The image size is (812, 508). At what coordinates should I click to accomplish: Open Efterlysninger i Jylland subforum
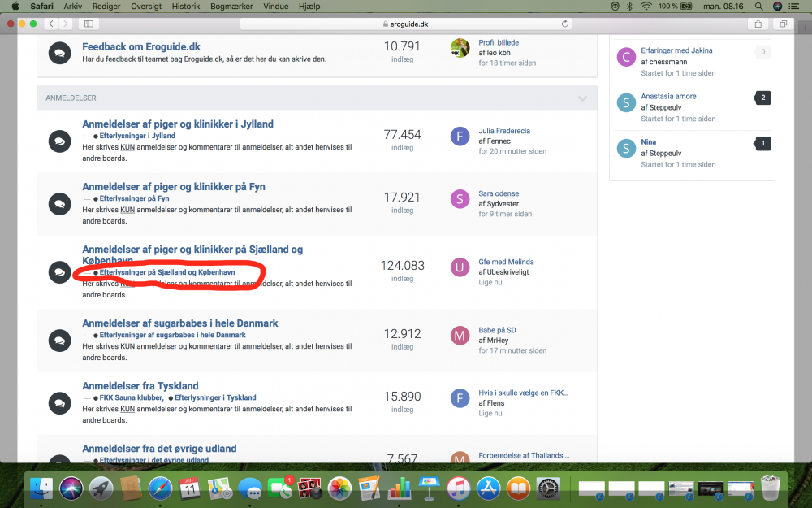(x=137, y=136)
